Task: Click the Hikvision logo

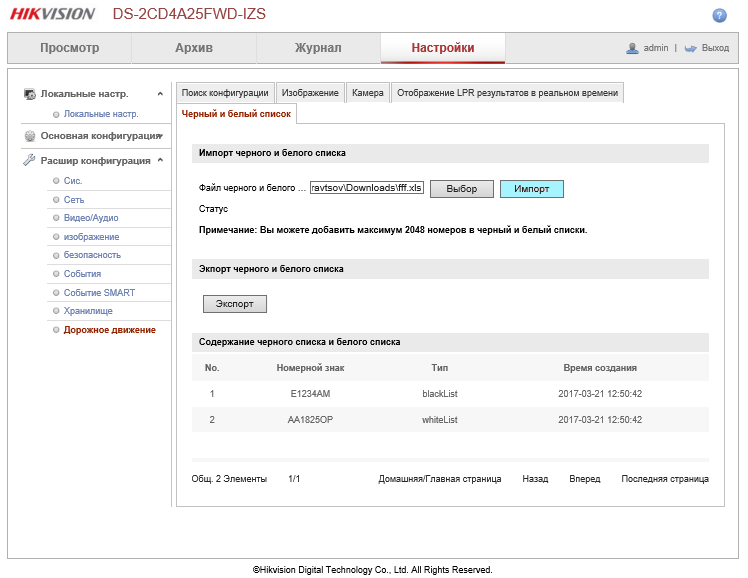Action: pyautogui.click(x=52, y=14)
